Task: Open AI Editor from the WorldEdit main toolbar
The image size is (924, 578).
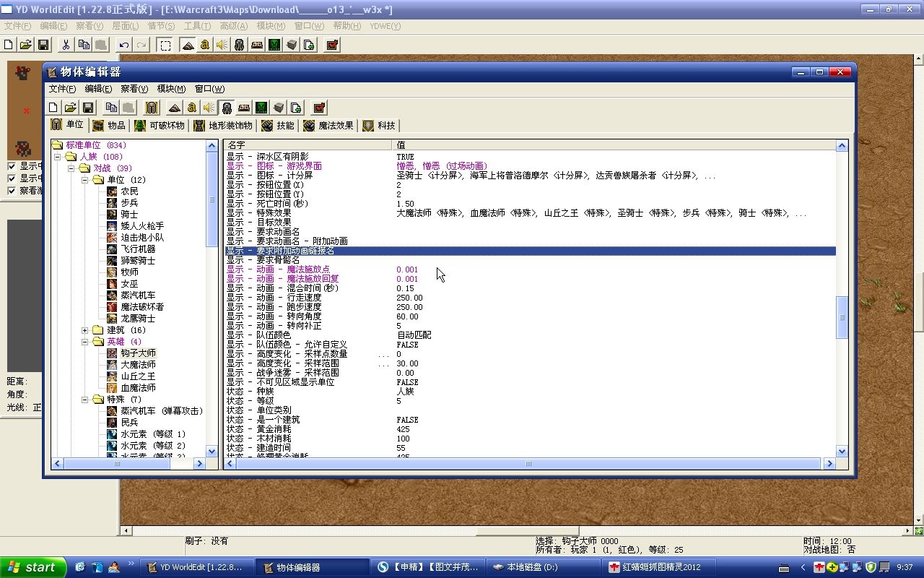Action: tap(274, 45)
